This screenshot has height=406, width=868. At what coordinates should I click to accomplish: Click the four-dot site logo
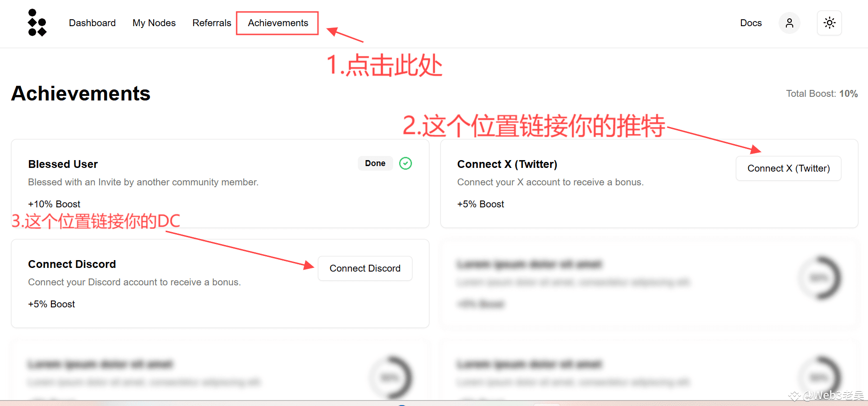[x=37, y=22]
